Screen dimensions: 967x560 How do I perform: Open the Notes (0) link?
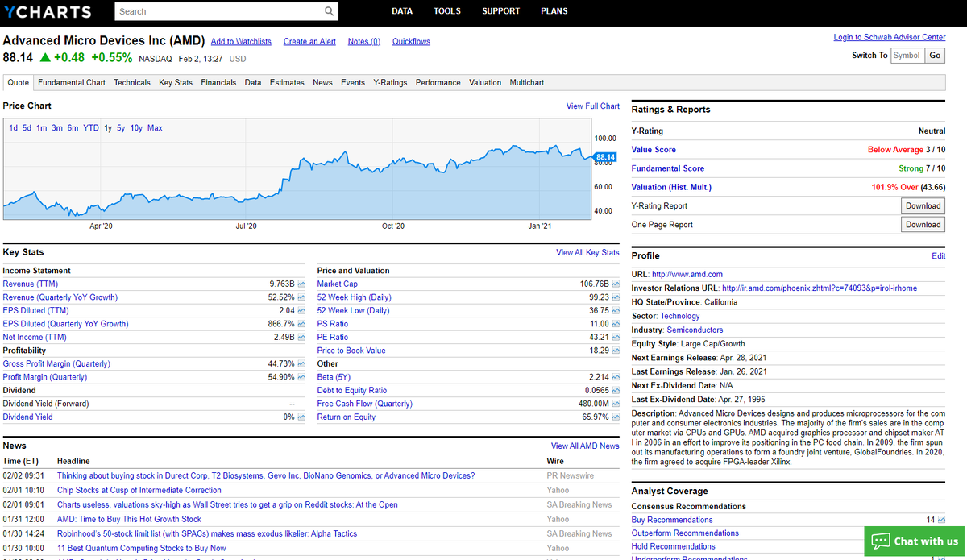coord(364,41)
